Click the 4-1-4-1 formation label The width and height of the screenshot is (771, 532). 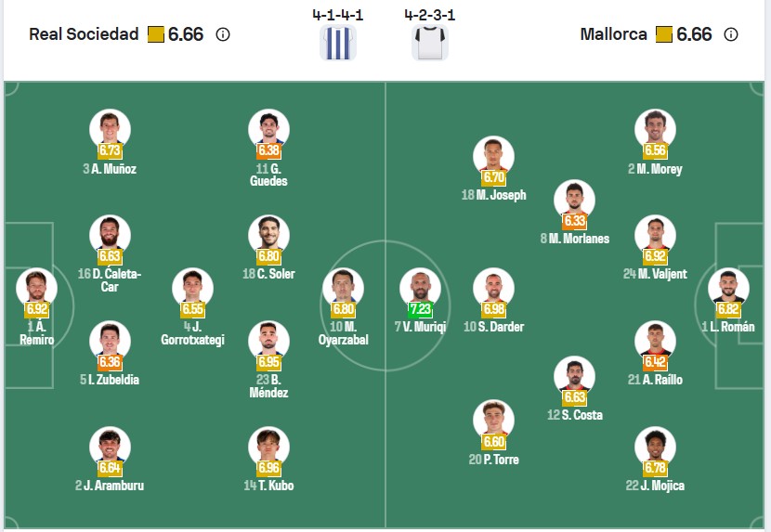(x=338, y=15)
